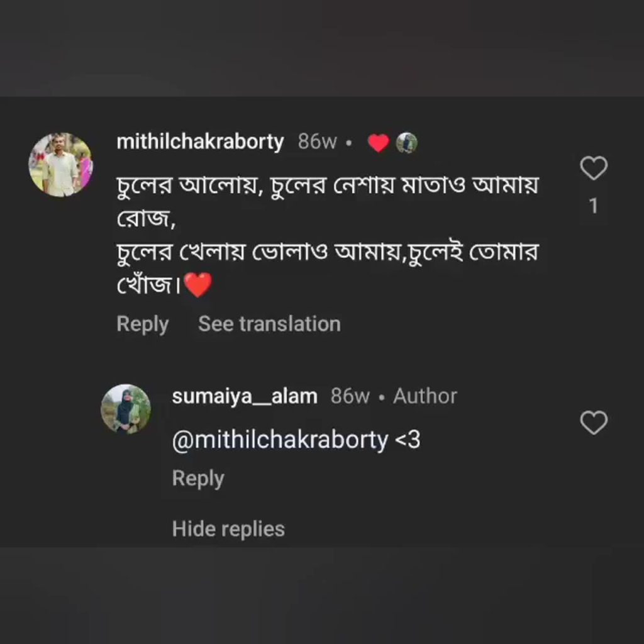Open mithilchakraborty's profile picture

point(60,165)
